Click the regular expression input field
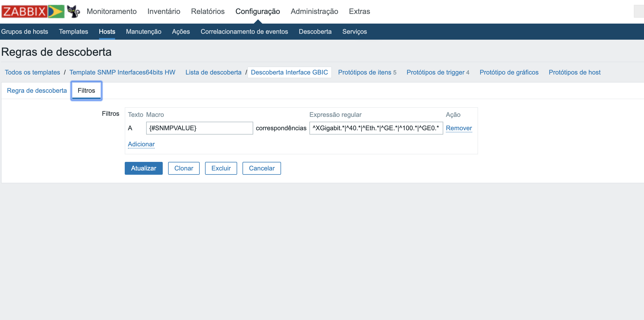 tap(376, 128)
